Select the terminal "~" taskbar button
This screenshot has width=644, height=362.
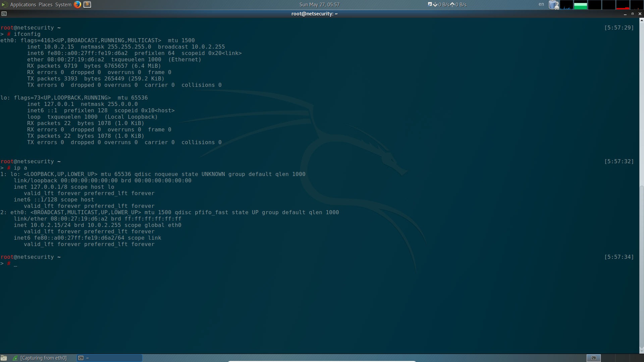coord(109,358)
